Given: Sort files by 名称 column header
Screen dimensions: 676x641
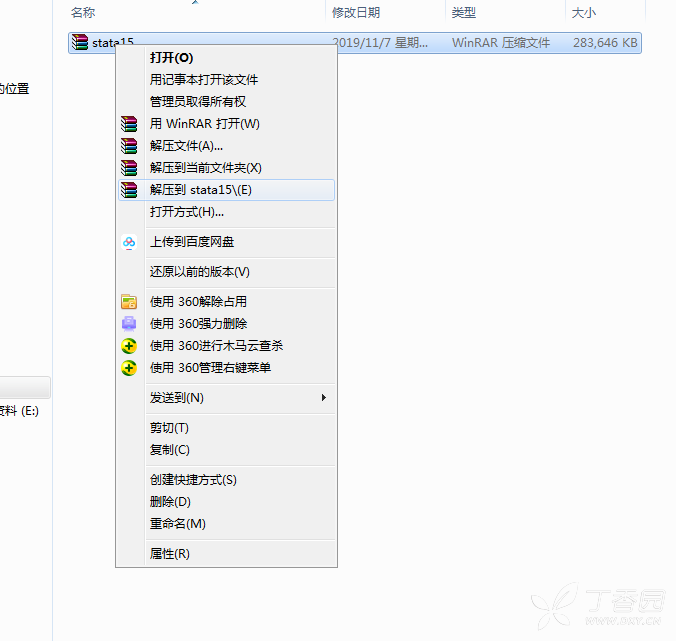Looking at the screenshot, I should pyautogui.click(x=84, y=12).
